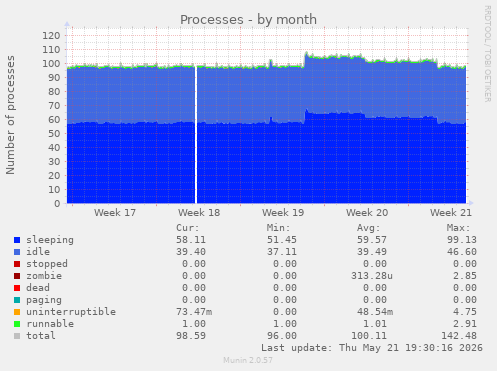Viewport: 497px width, 371px height.
Task: Click the 'dead' legend label
Action: 38,288
